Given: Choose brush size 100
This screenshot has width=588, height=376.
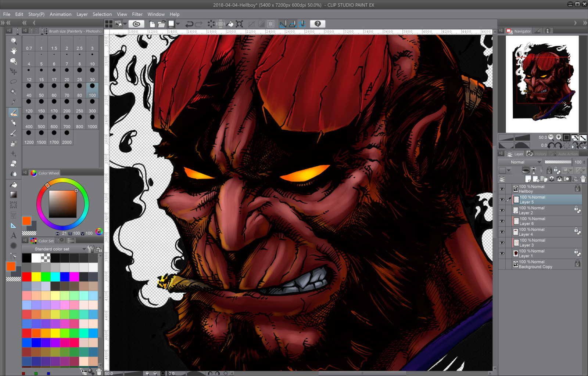Looking at the screenshot, I should pos(92,90).
